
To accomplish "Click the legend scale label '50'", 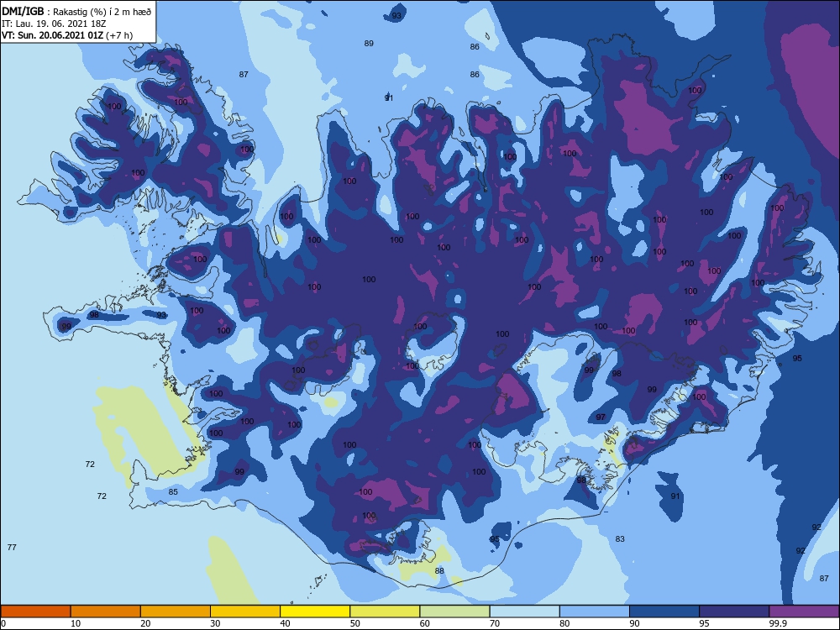I will [355, 623].
